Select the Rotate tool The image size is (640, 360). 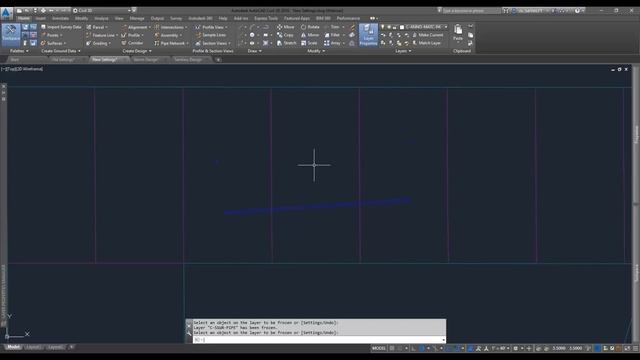[x=310, y=27]
